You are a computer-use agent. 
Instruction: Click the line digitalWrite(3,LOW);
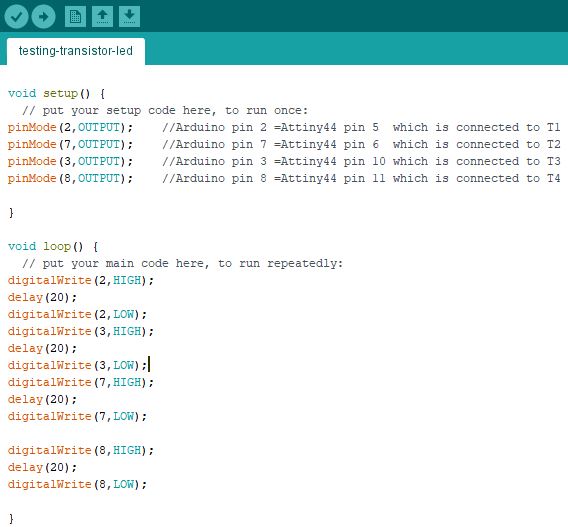78,365
